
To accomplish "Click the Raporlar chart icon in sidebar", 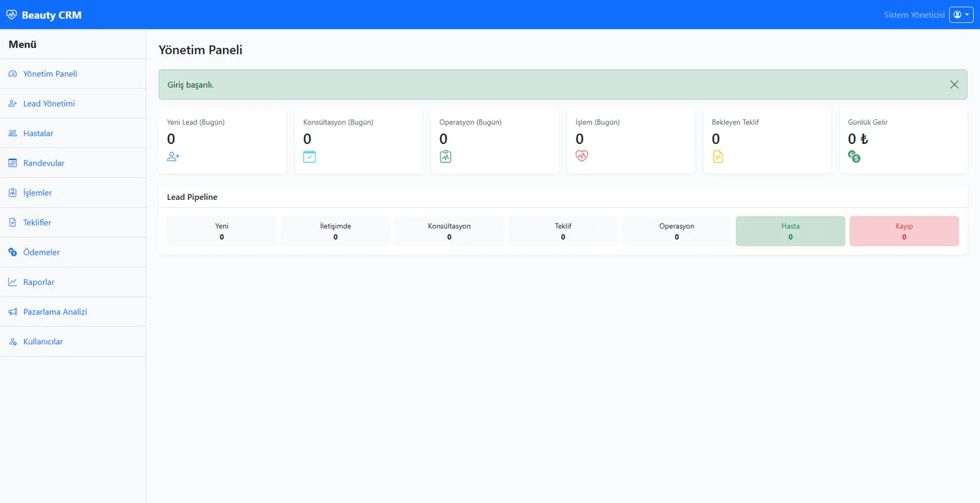I will (x=13, y=282).
